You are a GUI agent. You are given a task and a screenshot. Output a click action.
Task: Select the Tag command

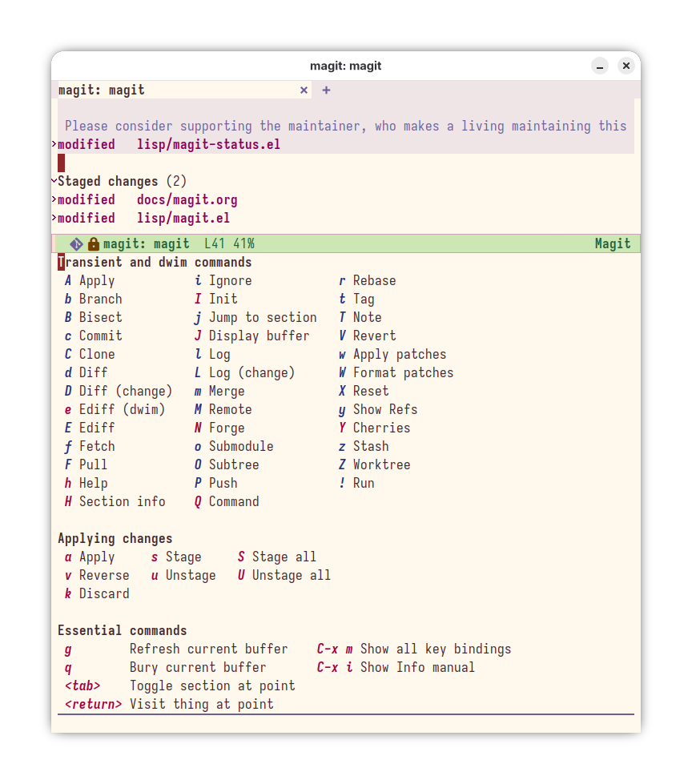point(356,299)
